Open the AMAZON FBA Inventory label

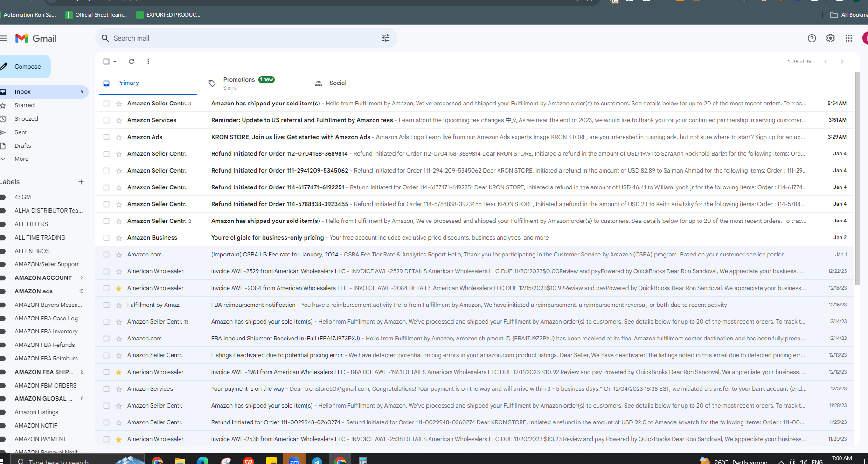(46, 332)
